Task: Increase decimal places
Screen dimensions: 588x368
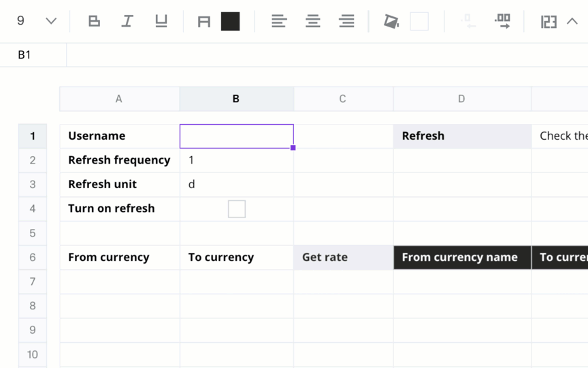Action: [502, 21]
